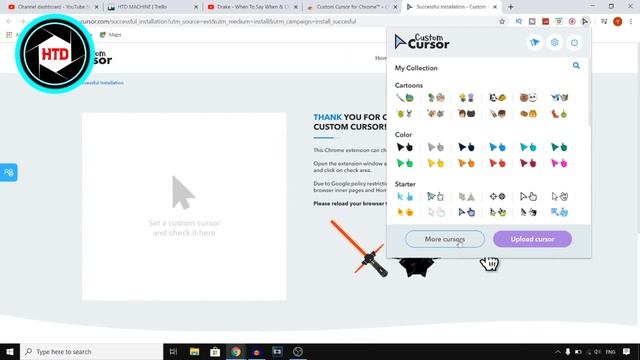
Task: Click the More cursors button
Action: [x=445, y=239]
